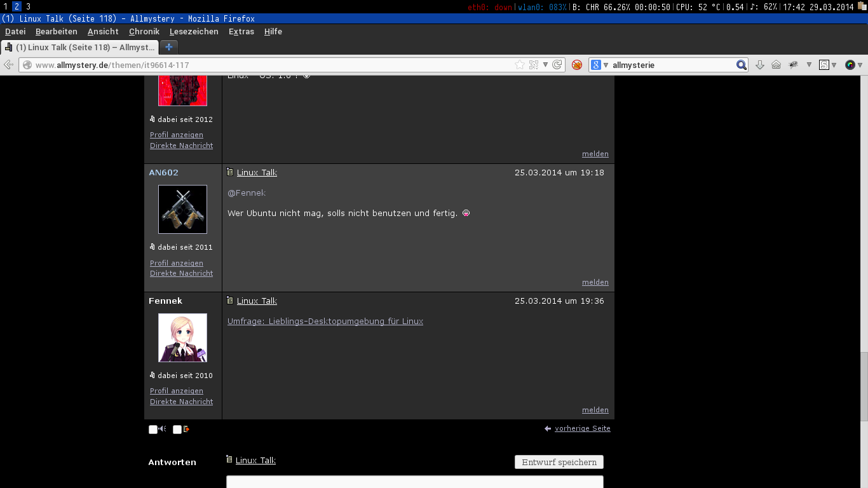868x488 pixels.
Task: Click the emoticon in AN602's post
Action: [x=466, y=213]
